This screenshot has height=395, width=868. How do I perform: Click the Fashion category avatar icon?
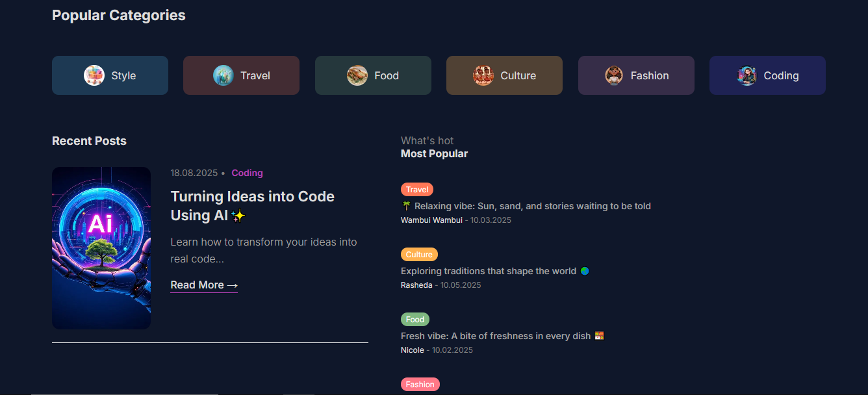[614, 75]
